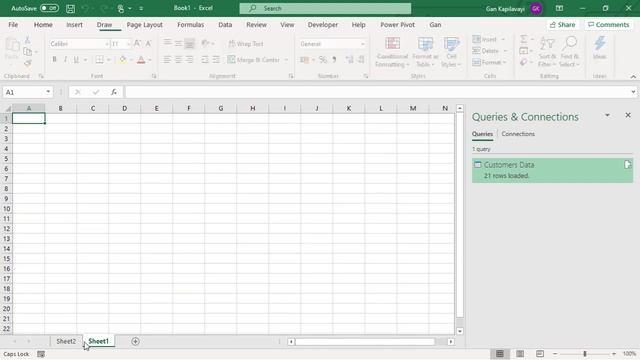Collapse the ribbon with the chevron

pyautogui.click(x=633, y=76)
